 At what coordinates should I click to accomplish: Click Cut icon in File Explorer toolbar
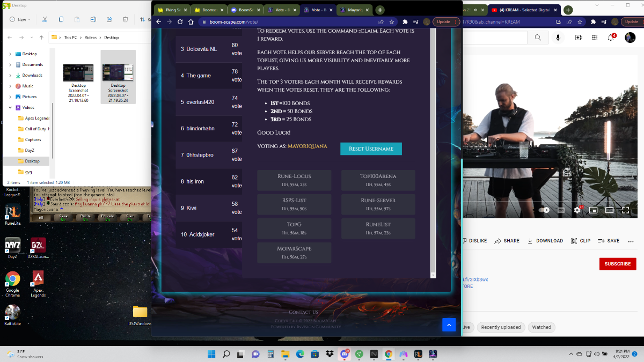click(x=45, y=19)
